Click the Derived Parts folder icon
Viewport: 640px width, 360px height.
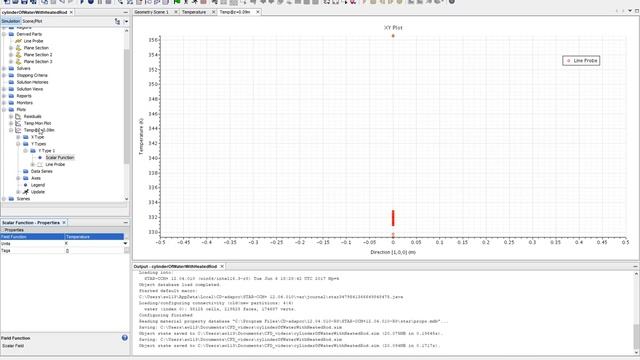click(11, 34)
